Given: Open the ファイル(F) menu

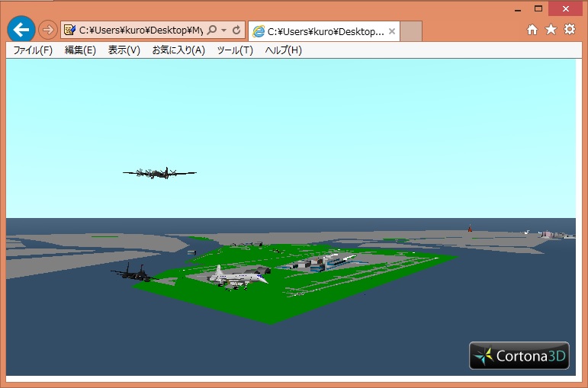Looking at the screenshot, I should (x=33, y=50).
